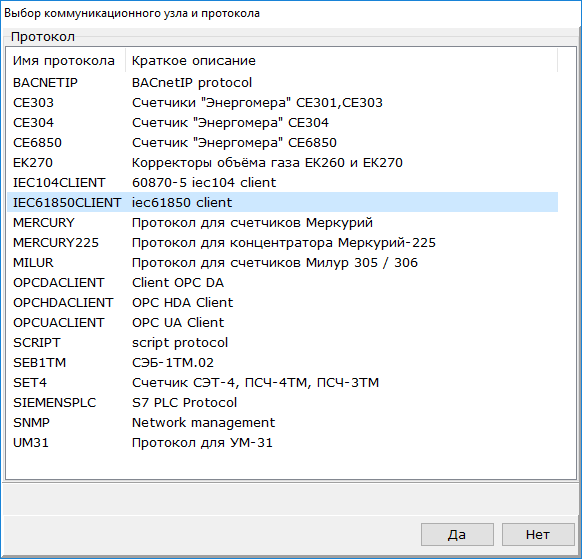The image size is (582, 559).
Task: Click the description 'OPC UA Client'
Action: (178, 323)
